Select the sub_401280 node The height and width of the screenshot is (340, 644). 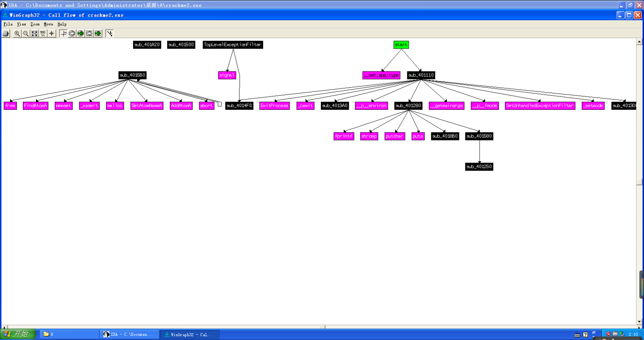point(408,106)
